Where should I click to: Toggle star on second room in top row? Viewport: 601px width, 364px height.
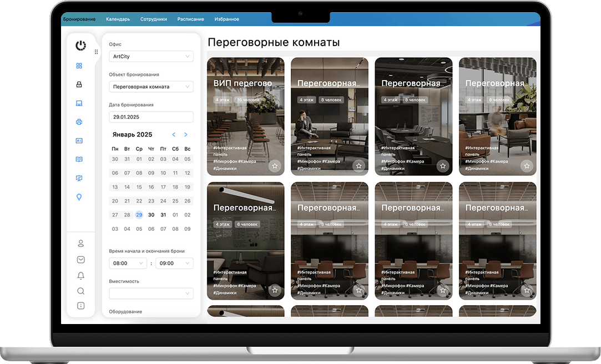point(358,166)
